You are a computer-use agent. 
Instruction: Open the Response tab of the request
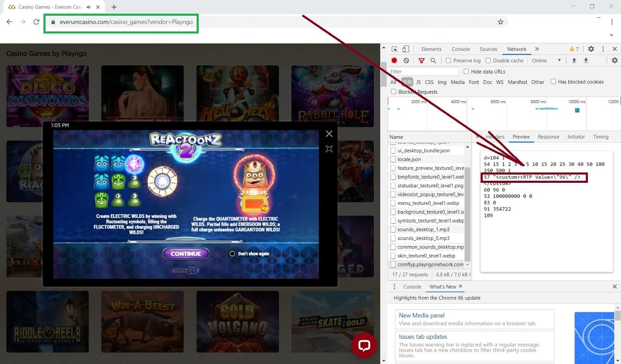tap(549, 137)
